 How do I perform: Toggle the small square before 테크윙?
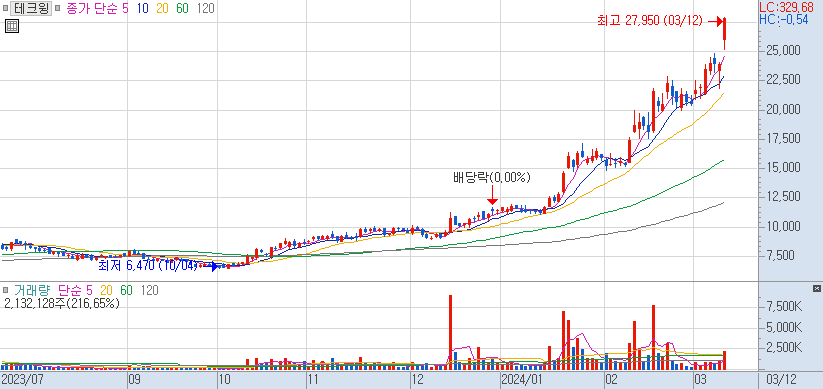pyautogui.click(x=5, y=9)
